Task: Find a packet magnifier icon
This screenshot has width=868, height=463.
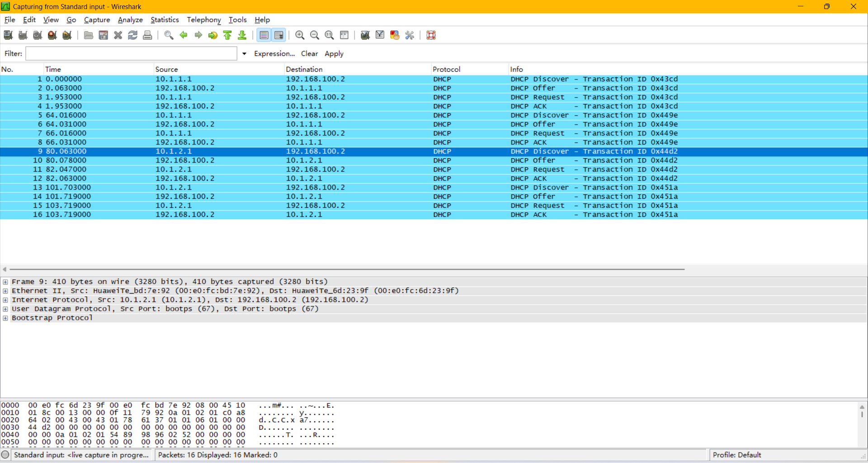Action: (169, 35)
